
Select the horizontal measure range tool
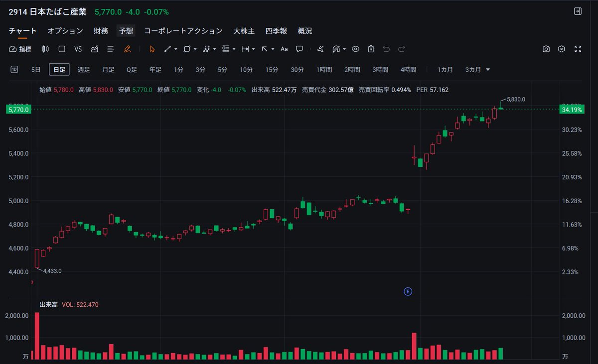tap(245, 49)
